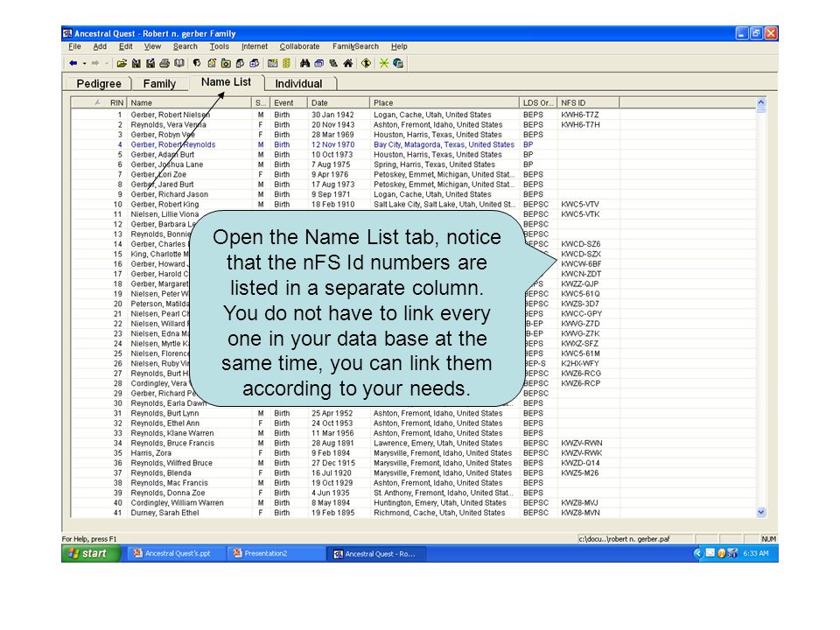Screen dimensions: 840x630
Task: Select row Reynolds, Blenda
Action: coord(412,473)
